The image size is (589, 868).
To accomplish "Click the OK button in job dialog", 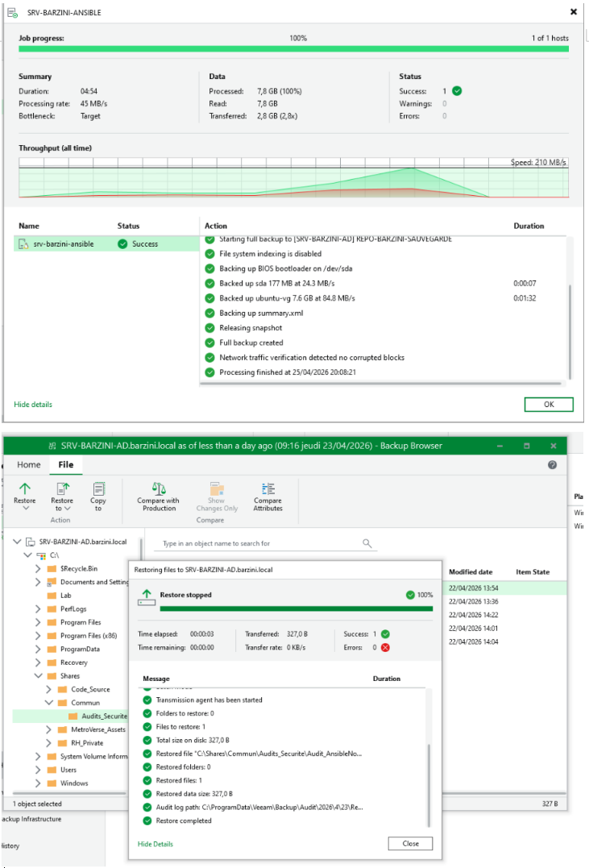I will pos(549,404).
